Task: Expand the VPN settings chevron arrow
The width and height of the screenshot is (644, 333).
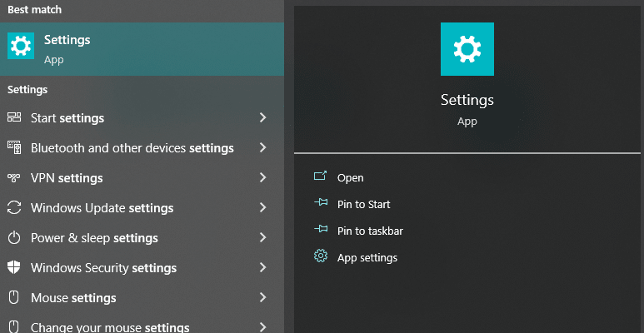Action: pyautogui.click(x=263, y=178)
